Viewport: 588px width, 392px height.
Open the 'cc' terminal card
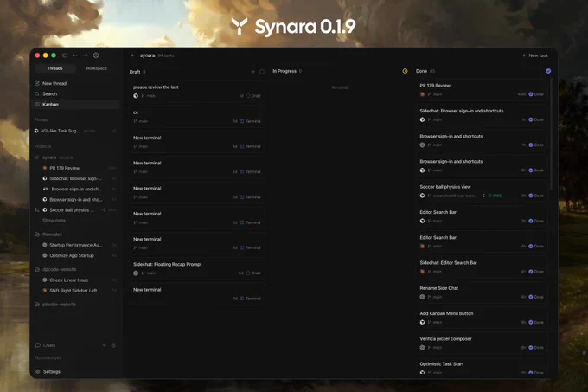pos(197,117)
